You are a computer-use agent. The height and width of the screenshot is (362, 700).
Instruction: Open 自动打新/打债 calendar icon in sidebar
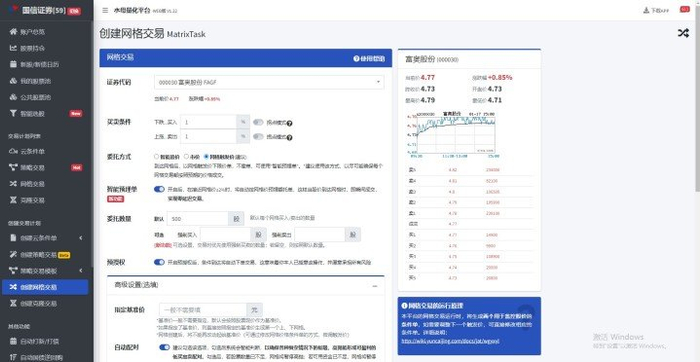(13, 341)
